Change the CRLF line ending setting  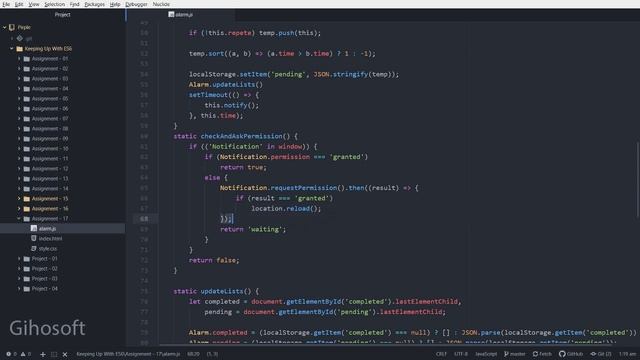[441, 354]
